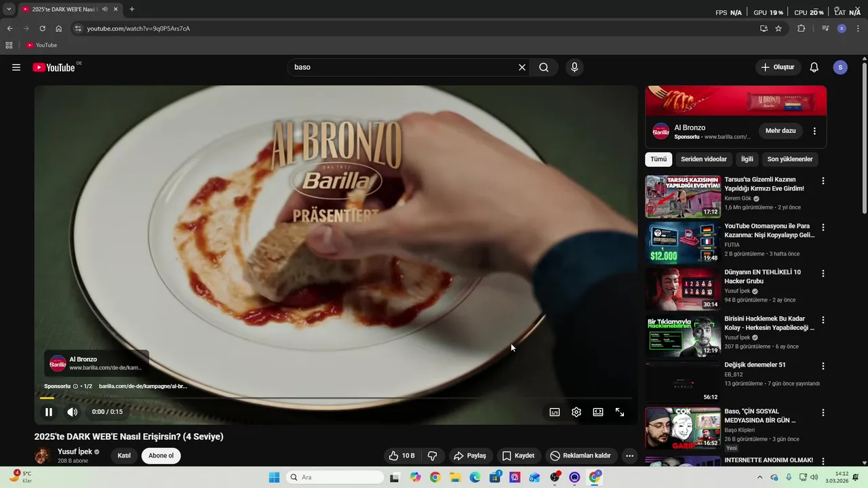This screenshot has width=868, height=488.
Task: Run search with magnifier button
Action: (x=544, y=67)
